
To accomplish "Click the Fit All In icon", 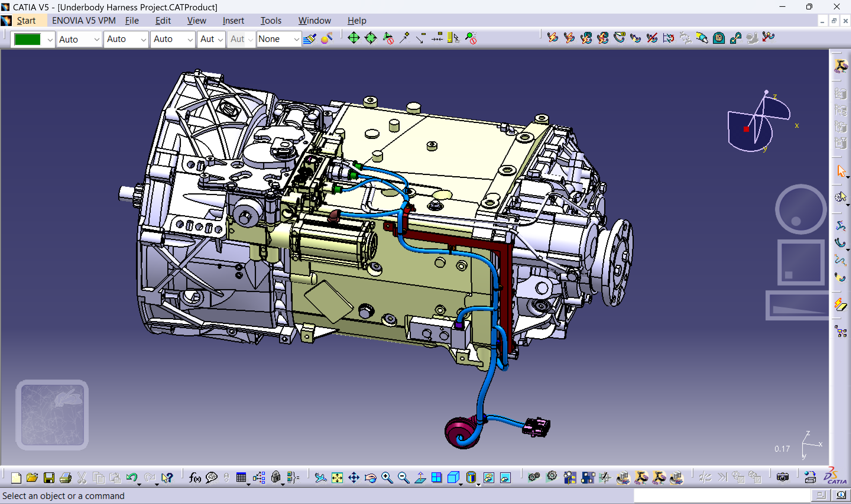I will coord(337,477).
